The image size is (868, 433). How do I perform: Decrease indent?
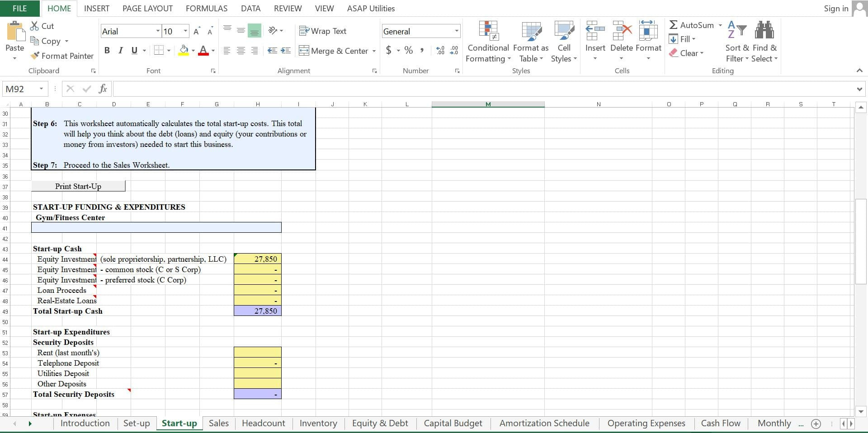click(x=272, y=50)
